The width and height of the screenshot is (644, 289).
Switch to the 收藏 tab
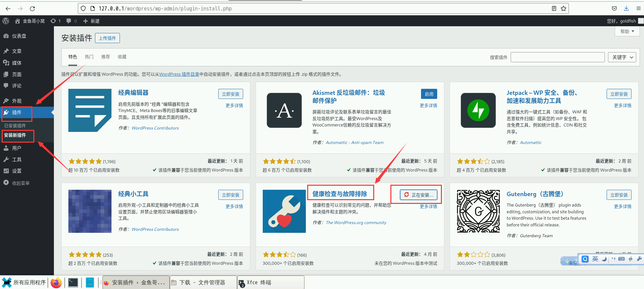[122, 57]
